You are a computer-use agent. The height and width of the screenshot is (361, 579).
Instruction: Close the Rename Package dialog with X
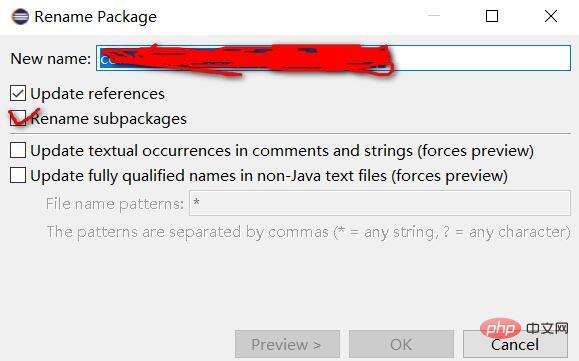551,16
